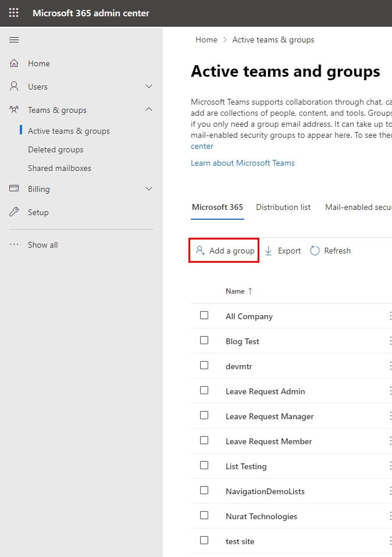The height and width of the screenshot is (557, 392).
Task: Open the NavigationDemoLists group name
Action: (265, 491)
